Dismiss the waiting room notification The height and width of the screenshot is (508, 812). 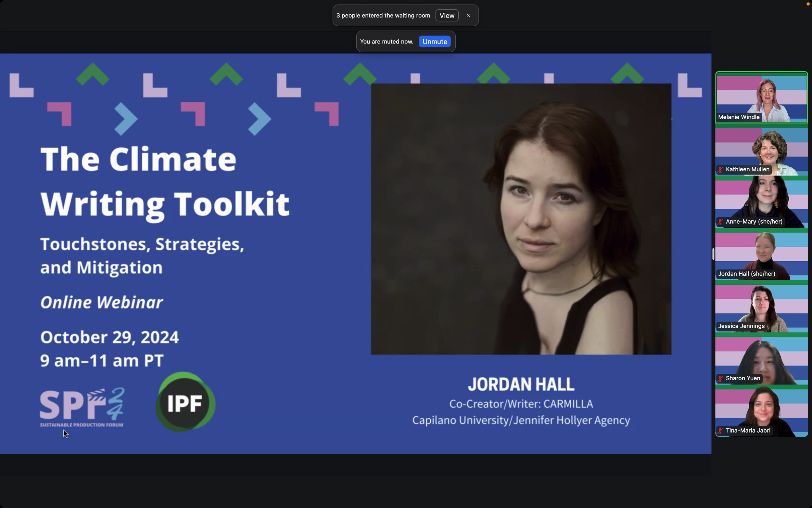[468, 15]
